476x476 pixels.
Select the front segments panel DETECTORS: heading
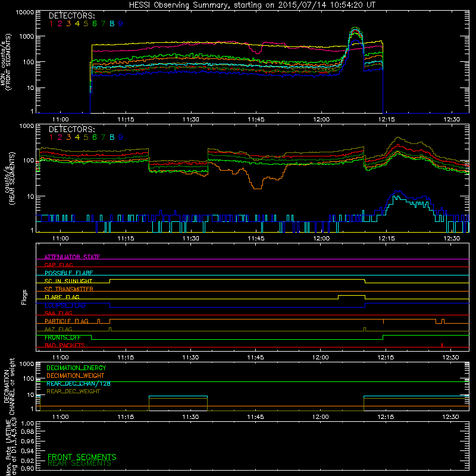coord(72,15)
